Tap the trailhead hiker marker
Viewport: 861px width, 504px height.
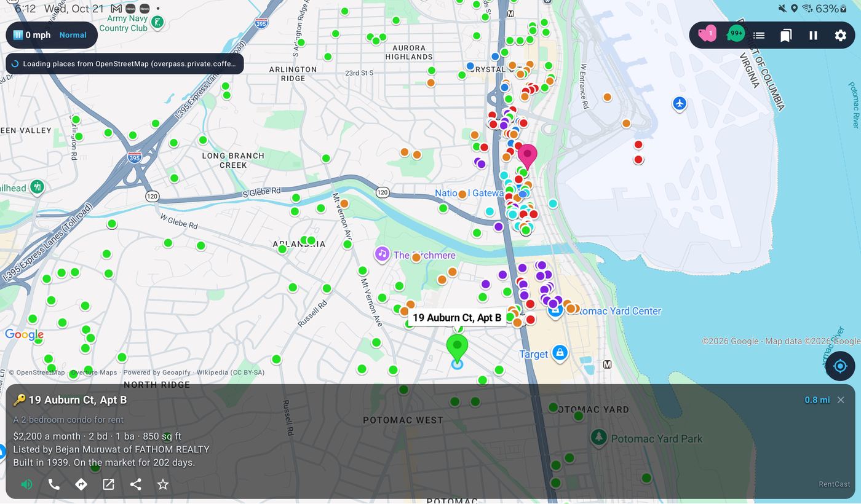(37, 186)
